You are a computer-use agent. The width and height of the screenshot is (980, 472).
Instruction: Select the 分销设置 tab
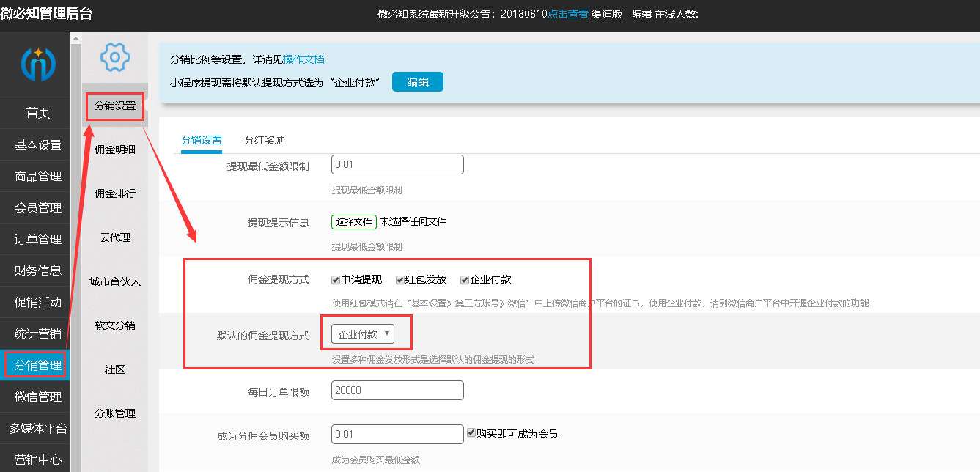[x=202, y=140]
